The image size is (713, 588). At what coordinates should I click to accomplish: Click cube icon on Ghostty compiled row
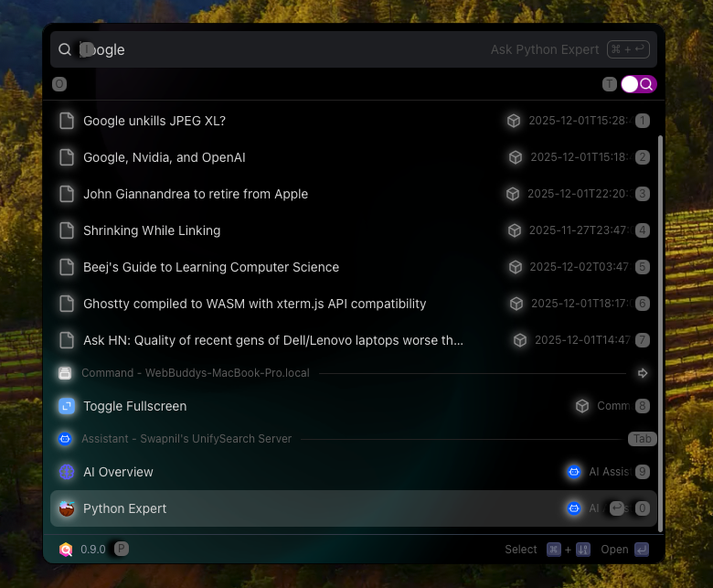pyautogui.click(x=516, y=304)
